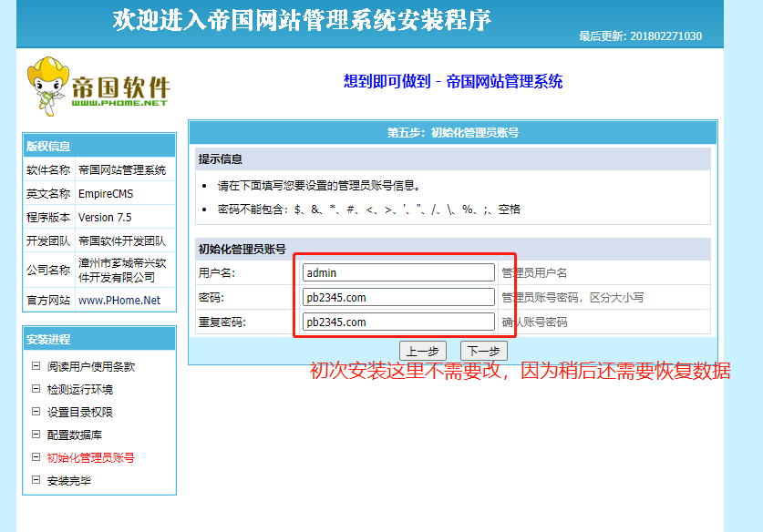
Task: Click the 想到即可做到 - 帝国网站管理系统 heading
Action: [x=452, y=81]
